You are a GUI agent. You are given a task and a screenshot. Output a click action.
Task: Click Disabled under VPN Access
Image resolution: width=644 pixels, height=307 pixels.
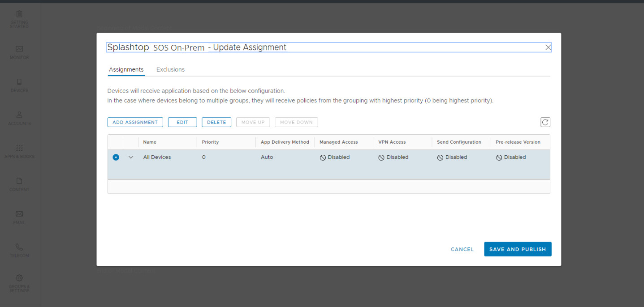point(393,157)
